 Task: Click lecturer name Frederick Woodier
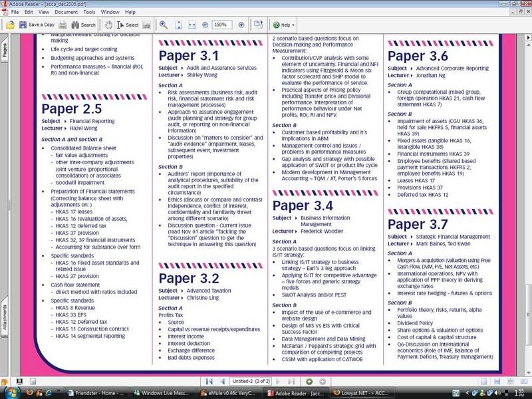[x=322, y=231]
